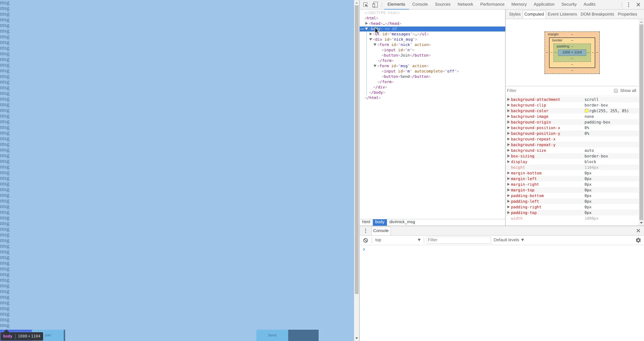Close the DevTools panel
Image resolution: width=644 pixels, height=341 pixels.
[x=638, y=5]
